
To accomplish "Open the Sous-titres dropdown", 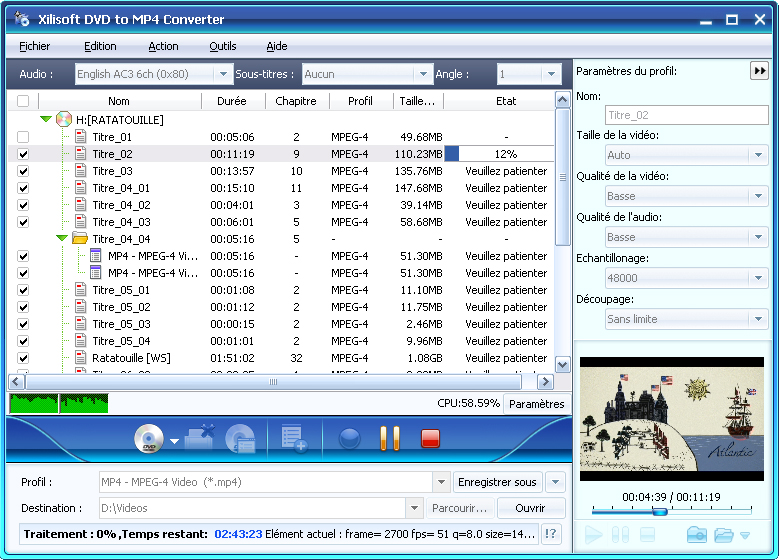I will coord(423,74).
